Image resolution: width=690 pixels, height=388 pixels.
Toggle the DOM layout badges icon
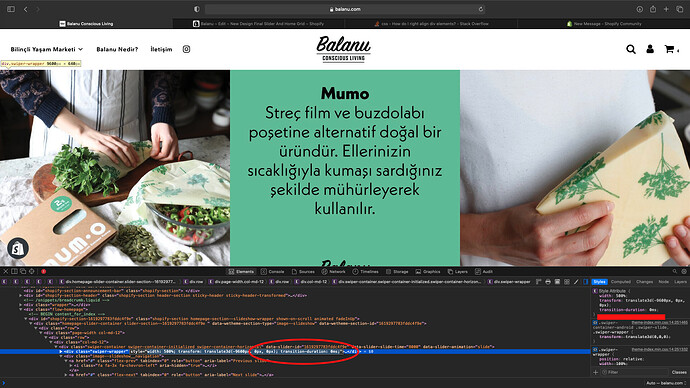(539, 282)
